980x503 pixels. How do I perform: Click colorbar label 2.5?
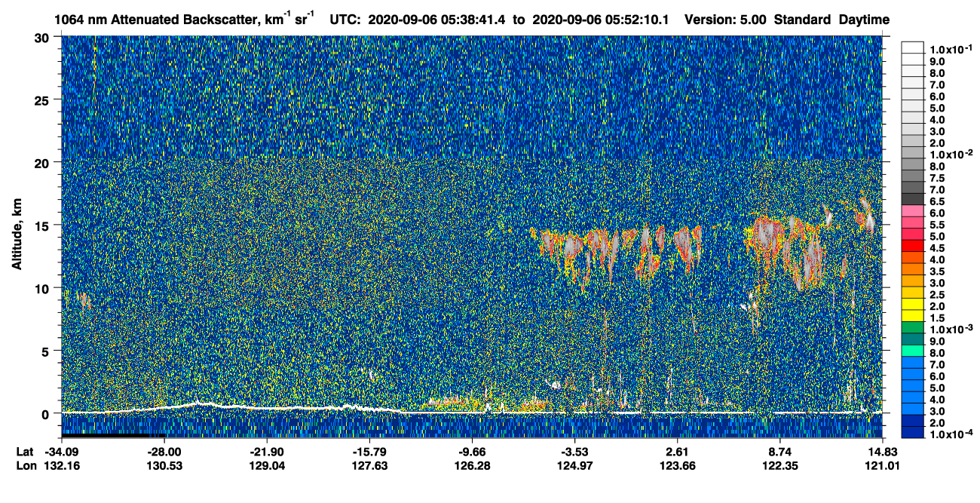[x=936, y=295]
